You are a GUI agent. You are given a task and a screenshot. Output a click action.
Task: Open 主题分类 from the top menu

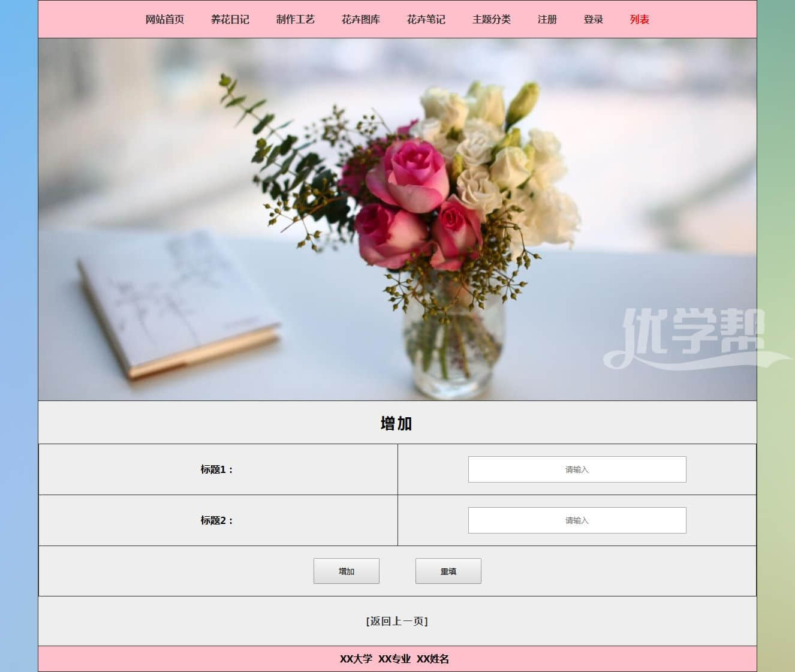[491, 20]
